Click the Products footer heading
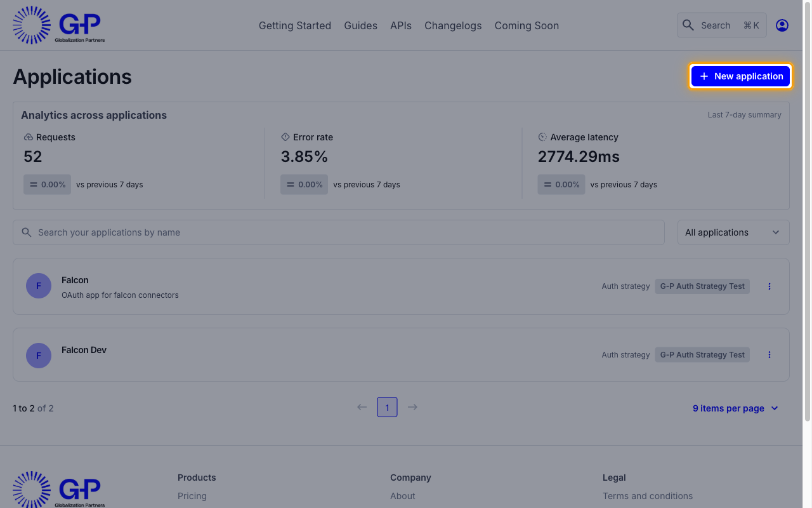The height and width of the screenshot is (508, 812). click(x=197, y=478)
